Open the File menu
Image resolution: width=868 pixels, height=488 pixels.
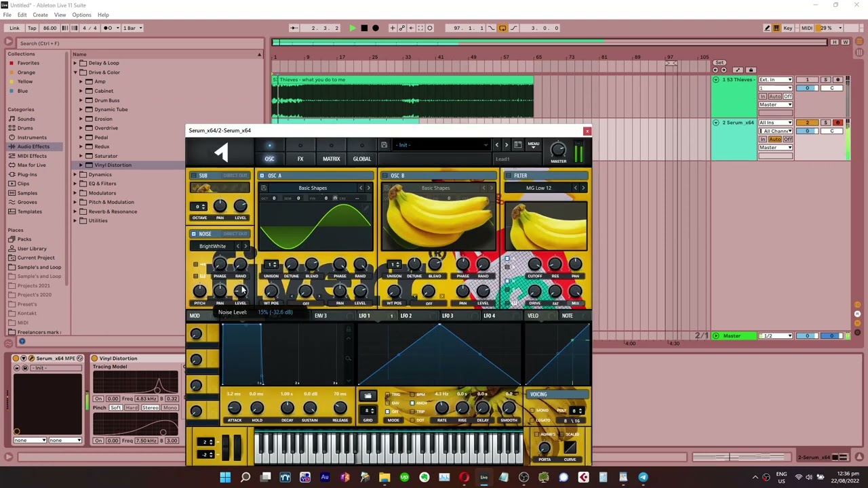point(7,15)
